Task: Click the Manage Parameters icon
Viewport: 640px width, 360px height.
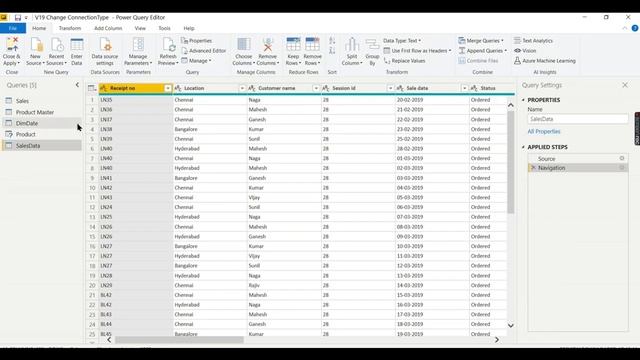Action: (x=138, y=44)
